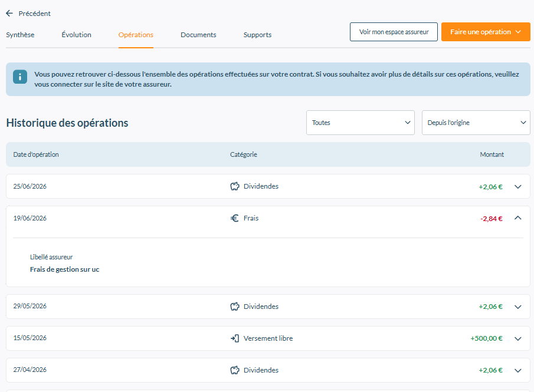Image resolution: width=534 pixels, height=392 pixels.
Task: Click the blue info icon in the banner
Action: tap(20, 77)
